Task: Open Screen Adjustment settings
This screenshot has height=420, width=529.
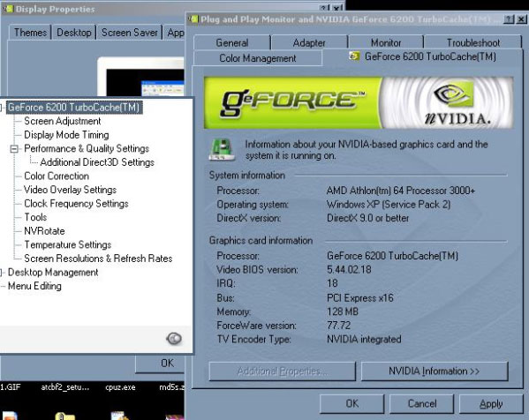Action: pos(63,121)
